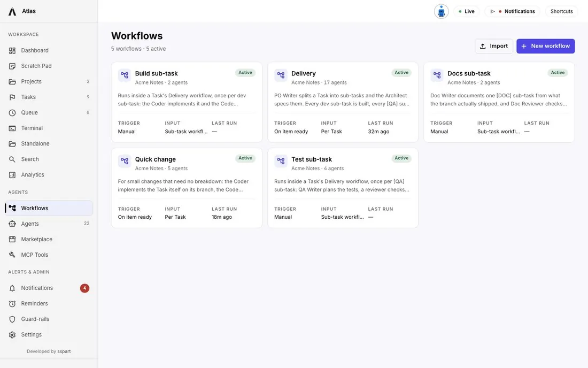Click the Workflows page heading
Image resolution: width=588 pixels, height=368 pixels.
(x=137, y=36)
